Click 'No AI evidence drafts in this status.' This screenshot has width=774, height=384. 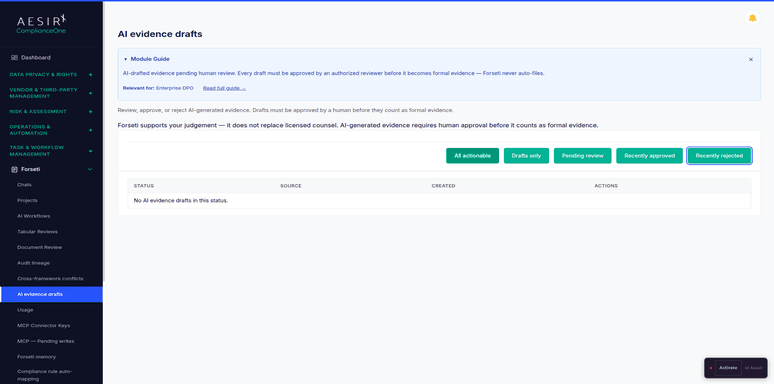tap(181, 201)
